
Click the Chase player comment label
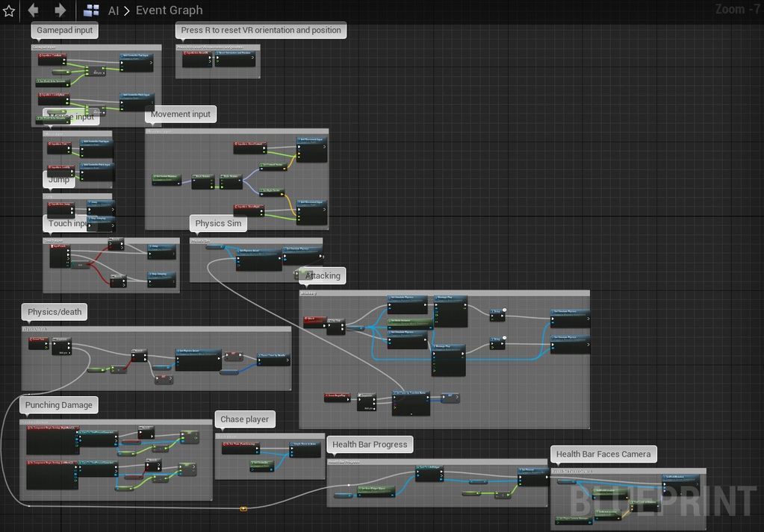coord(244,419)
